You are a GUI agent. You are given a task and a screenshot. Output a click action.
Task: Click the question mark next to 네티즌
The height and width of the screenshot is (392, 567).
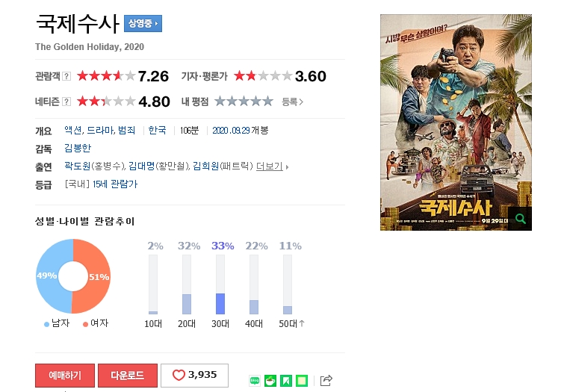(66, 102)
